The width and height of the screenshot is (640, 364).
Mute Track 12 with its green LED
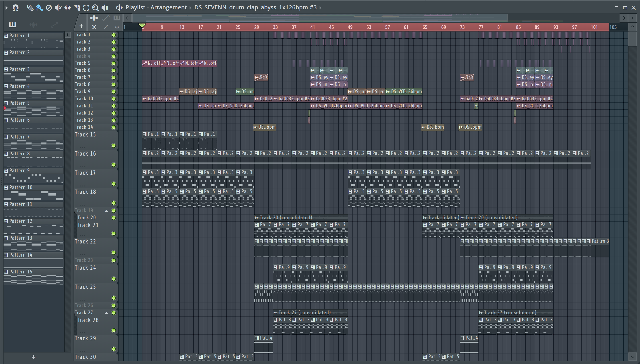pyautogui.click(x=114, y=113)
